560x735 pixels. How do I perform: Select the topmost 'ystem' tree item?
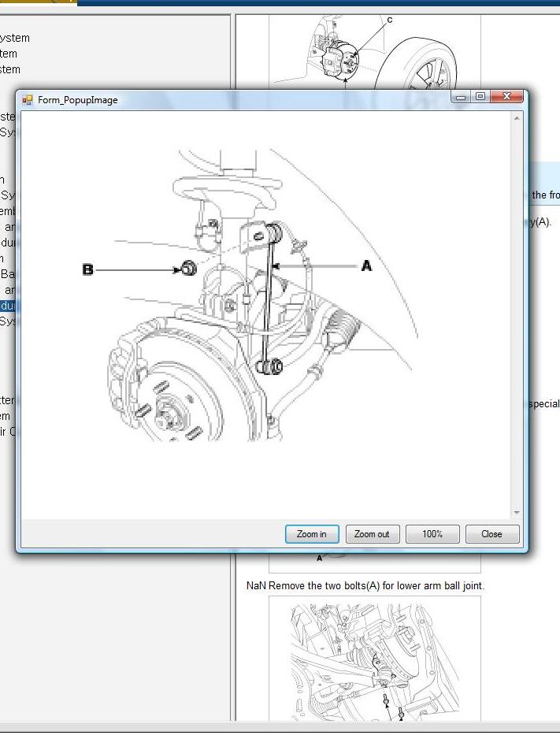point(15,38)
